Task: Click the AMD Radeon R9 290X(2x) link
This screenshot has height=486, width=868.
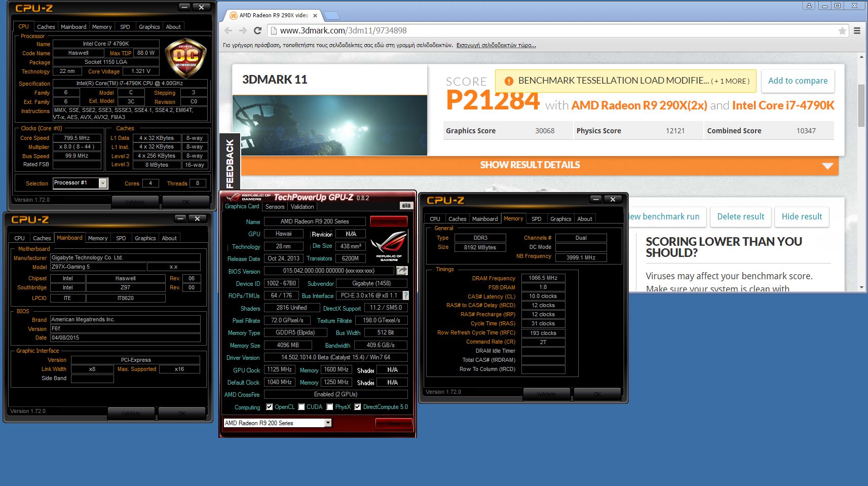Action: click(x=639, y=105)
